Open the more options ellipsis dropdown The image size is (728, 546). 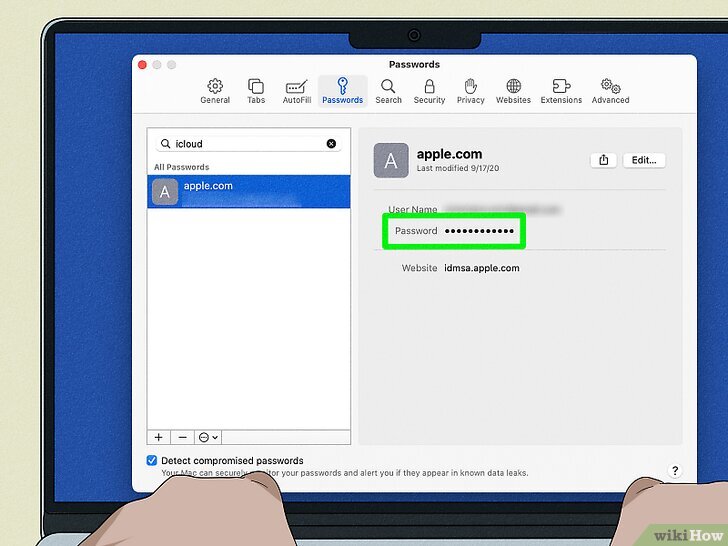pos(208,437)
